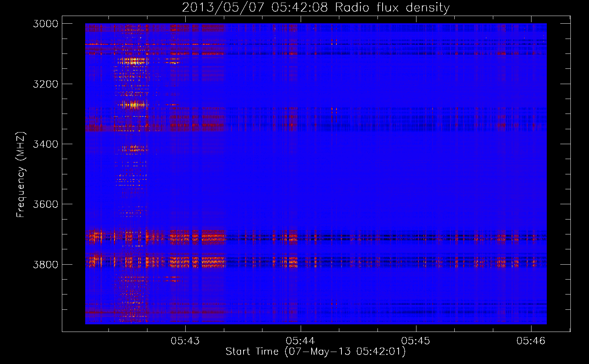Click the 05:45 time axis label

coord(416,341)
